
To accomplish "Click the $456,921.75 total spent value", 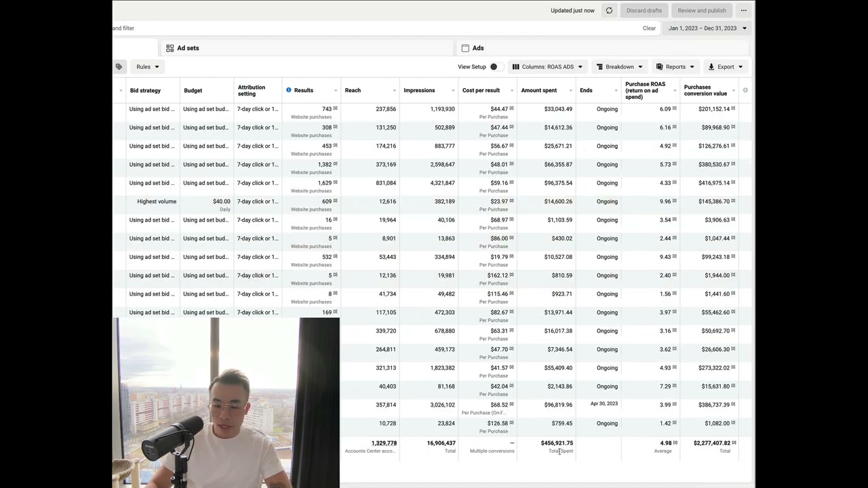I will (x=557, y=443).
